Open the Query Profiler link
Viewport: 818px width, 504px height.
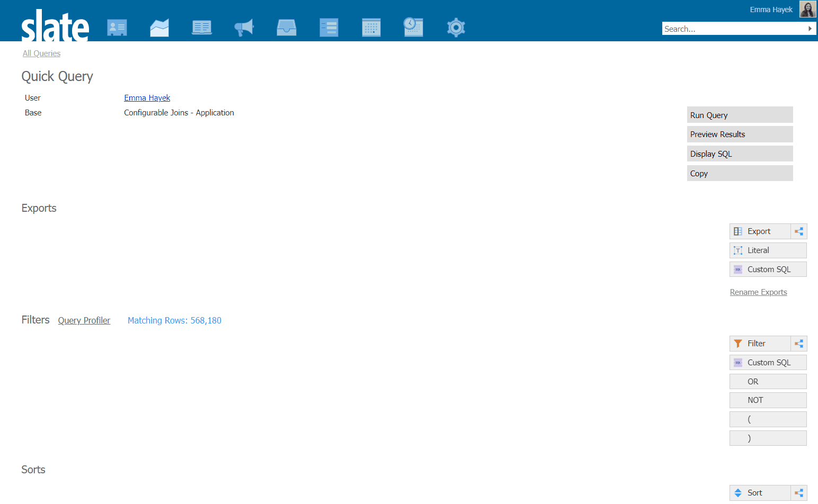[84, 320]
